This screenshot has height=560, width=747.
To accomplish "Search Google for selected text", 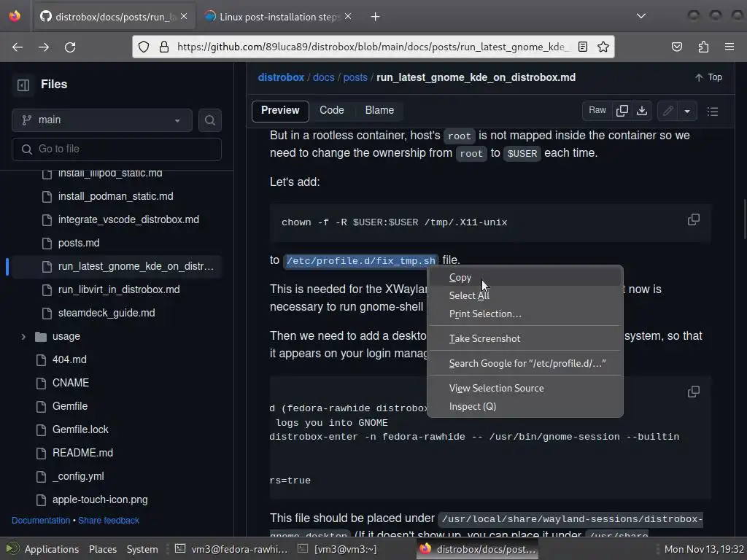I will pos(525,363).
